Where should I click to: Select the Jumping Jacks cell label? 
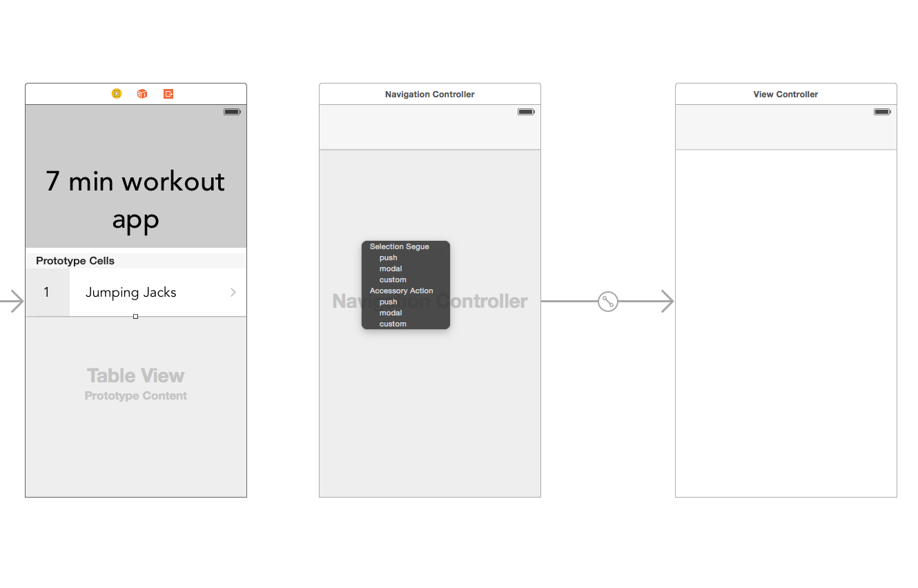pyautogui.click(x=131, y=293)
